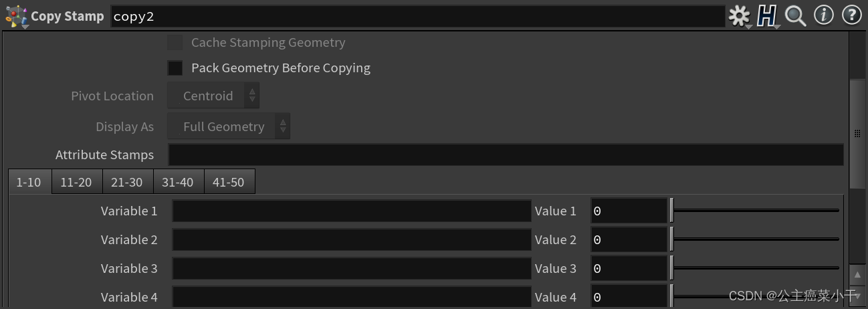Open the gear parameter settings menu

coord(739,16)
